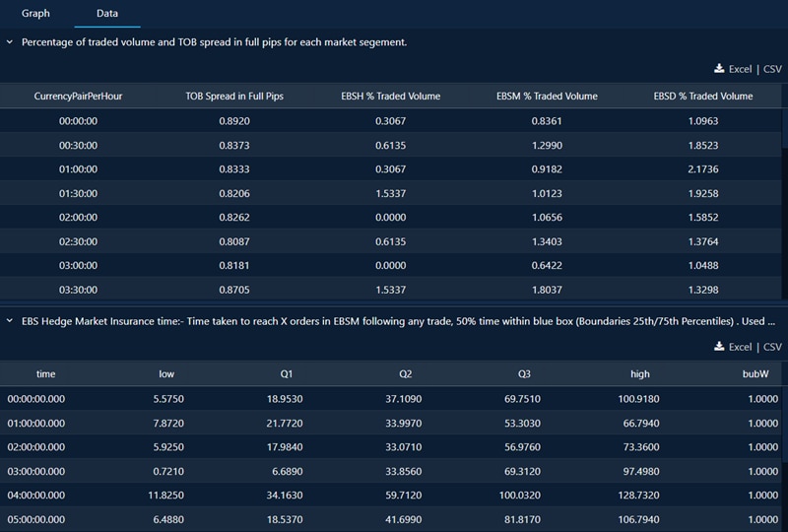Collapse the EBS Hedge Market Insurance section
The height and width of the screenshot is (532, 788).
(x=10, y=321)
